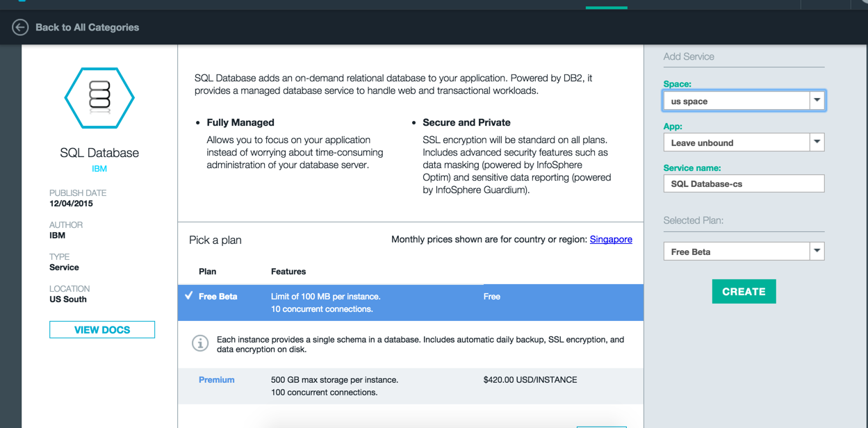Click the 'SQL Database' title text
This screenshot has width=868, height=428.
(x=99, y=153)
